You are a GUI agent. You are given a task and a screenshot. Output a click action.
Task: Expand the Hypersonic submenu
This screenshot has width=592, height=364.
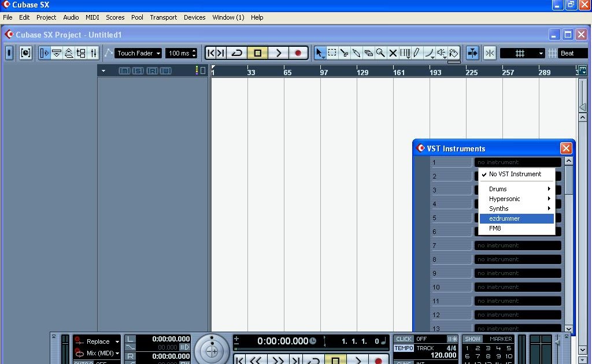[x=516, y=199]
